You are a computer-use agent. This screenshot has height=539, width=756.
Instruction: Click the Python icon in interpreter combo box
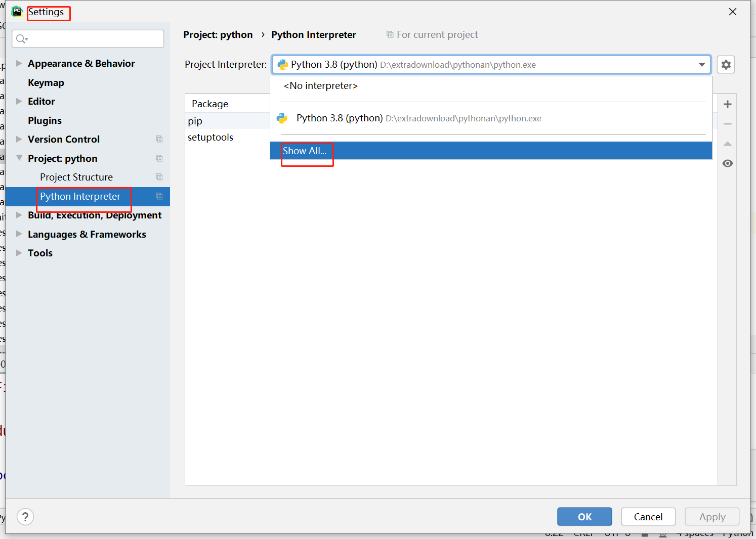tap(283, 65)
